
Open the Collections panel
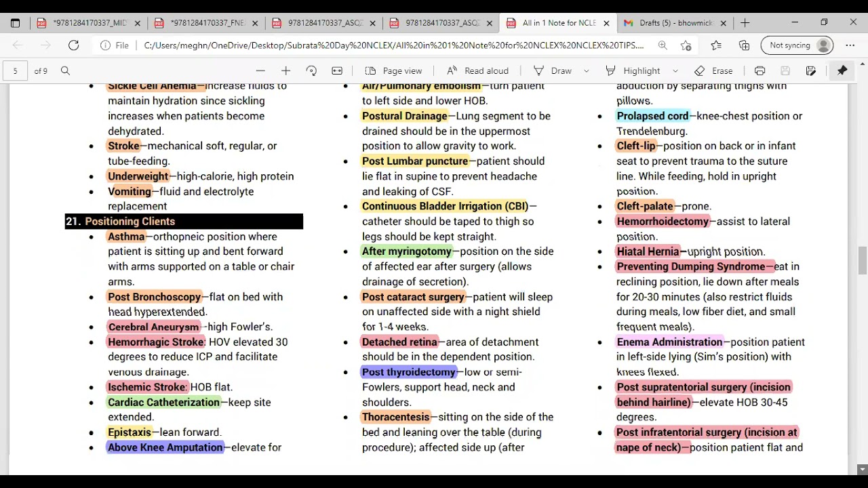[744, 45]
